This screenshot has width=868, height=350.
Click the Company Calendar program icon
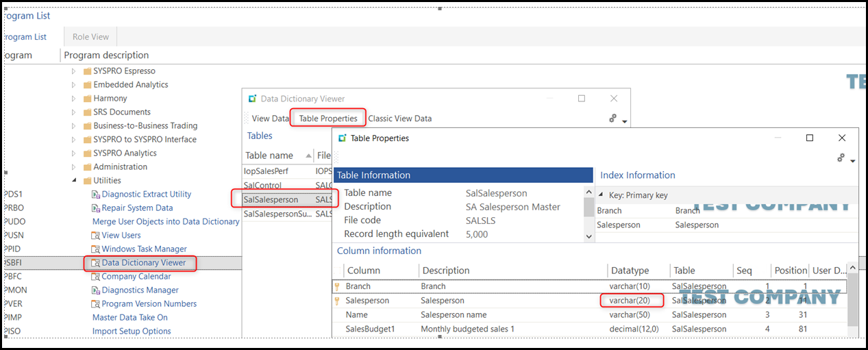pyautogui.click(x=96, y=277)
